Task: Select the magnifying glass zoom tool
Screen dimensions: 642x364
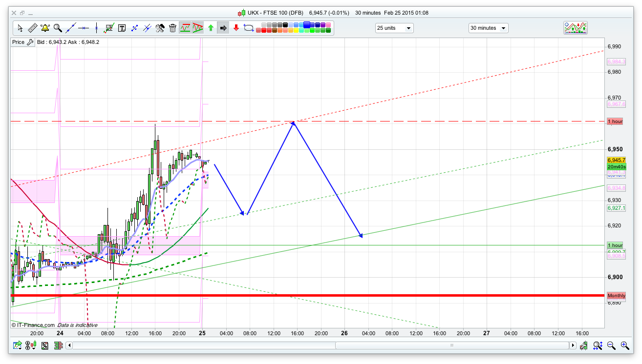Action: [58, 28]
